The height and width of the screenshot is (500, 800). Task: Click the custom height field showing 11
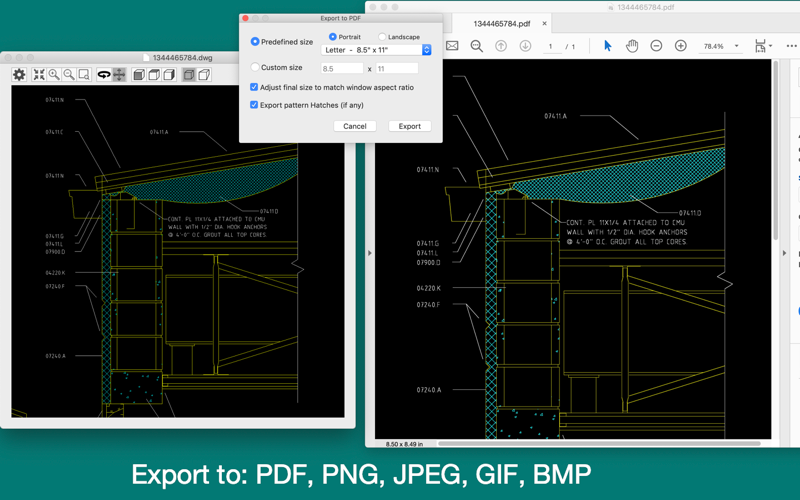pyautogui.click(x=397, y=68)
